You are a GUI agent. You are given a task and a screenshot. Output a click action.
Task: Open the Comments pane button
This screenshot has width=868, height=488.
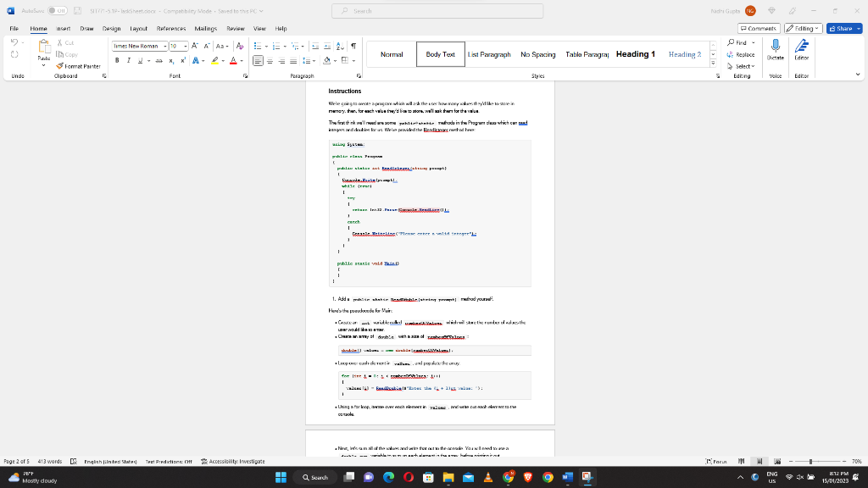click(x=759, y=28)
